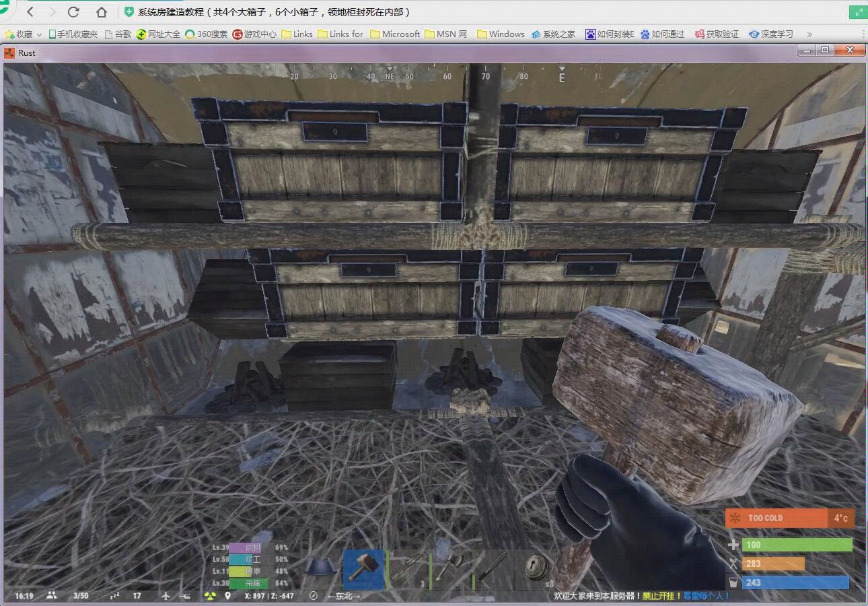
Task: Open the MSN 网 bookmark folder
Action: coord(446,34)
